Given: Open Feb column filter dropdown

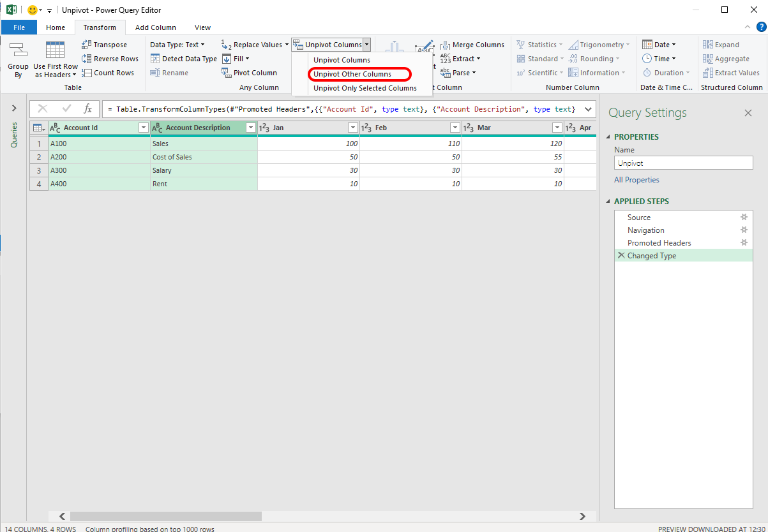Looking at the screenshot, I should (x=455, y=128).
